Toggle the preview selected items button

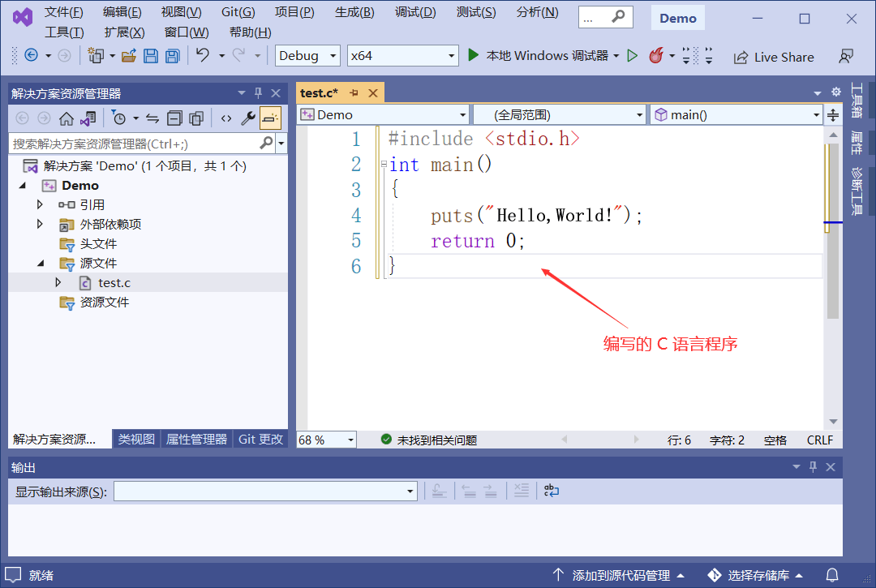click(270, 118)
